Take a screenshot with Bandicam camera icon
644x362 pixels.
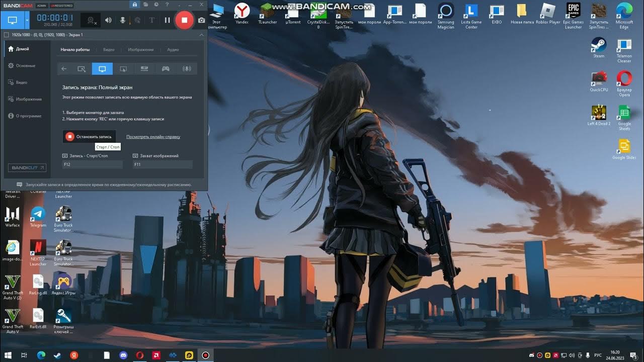tap(201, 20)
